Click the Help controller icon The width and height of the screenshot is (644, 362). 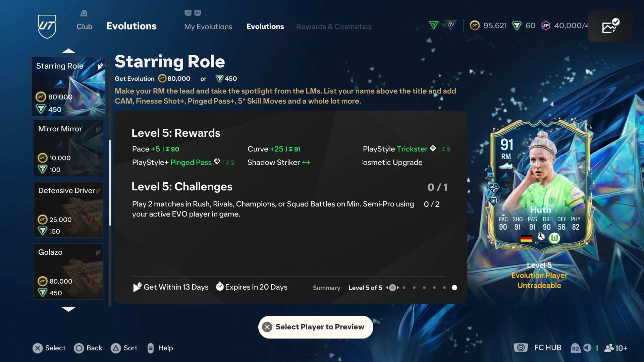click(x=151, y=348)
